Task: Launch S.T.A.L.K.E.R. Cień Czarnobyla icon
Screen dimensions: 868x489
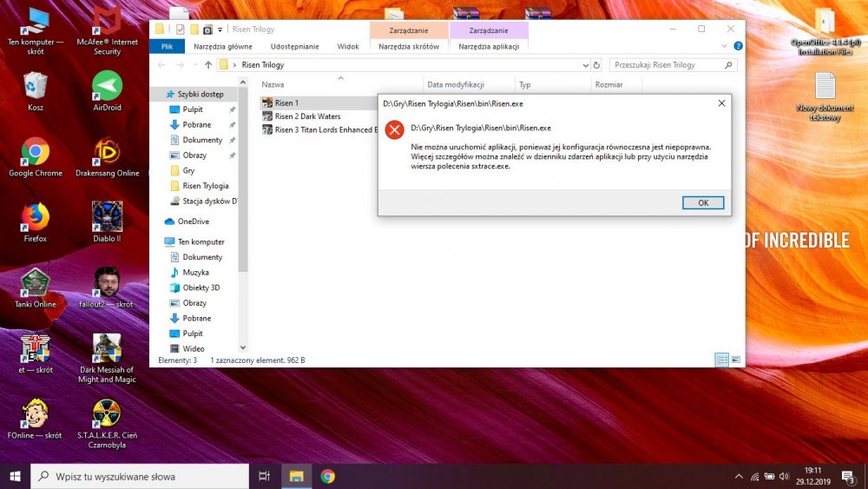Action: coord(107,424)
